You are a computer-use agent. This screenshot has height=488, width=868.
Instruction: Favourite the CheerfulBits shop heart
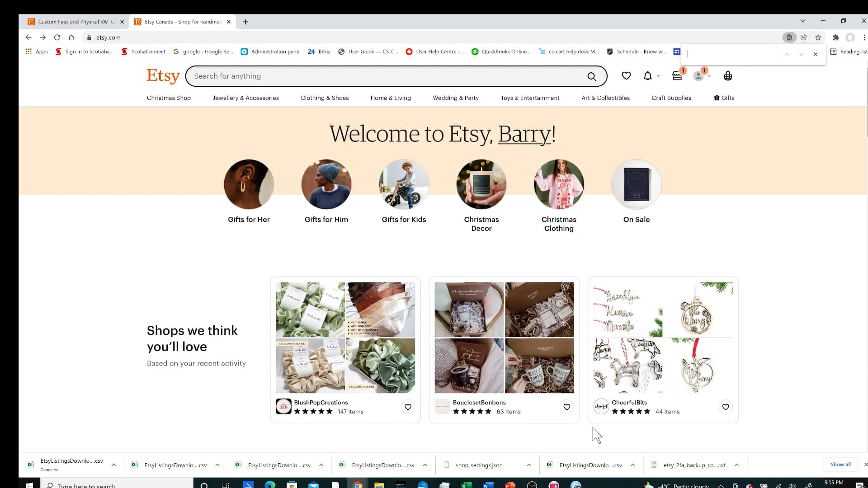coord(726,407)
